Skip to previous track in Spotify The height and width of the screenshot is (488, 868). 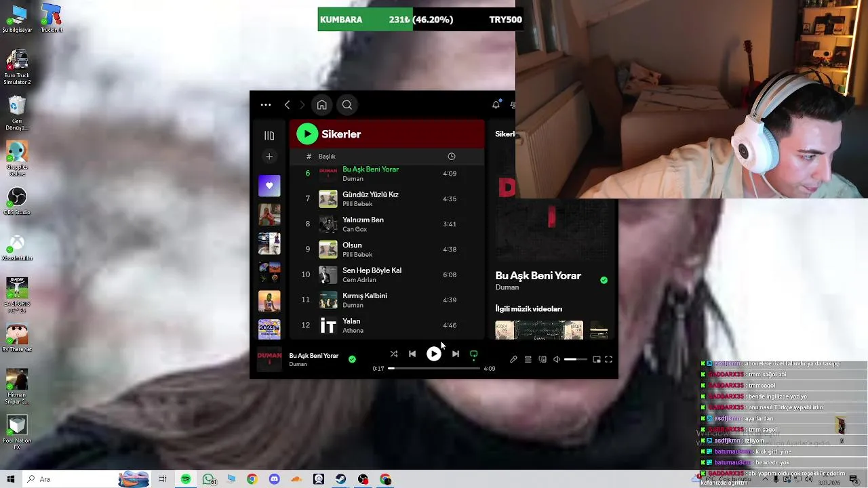[412, 354]
